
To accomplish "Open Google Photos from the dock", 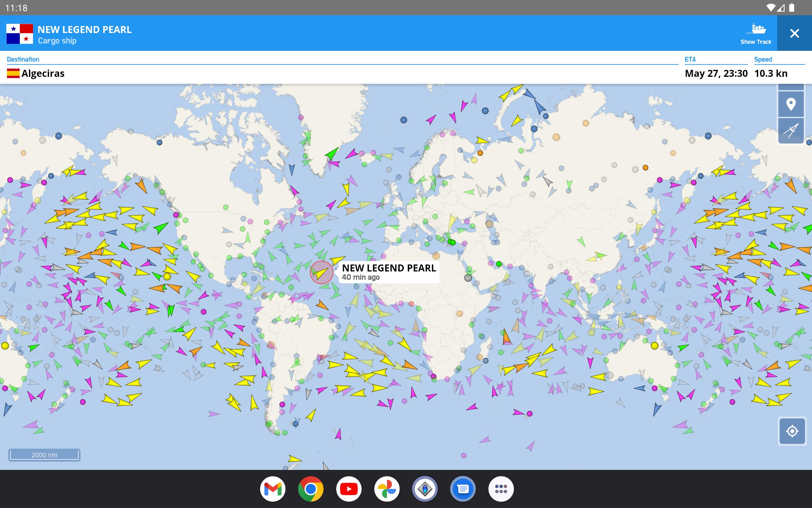I will (x=387, y=489).
